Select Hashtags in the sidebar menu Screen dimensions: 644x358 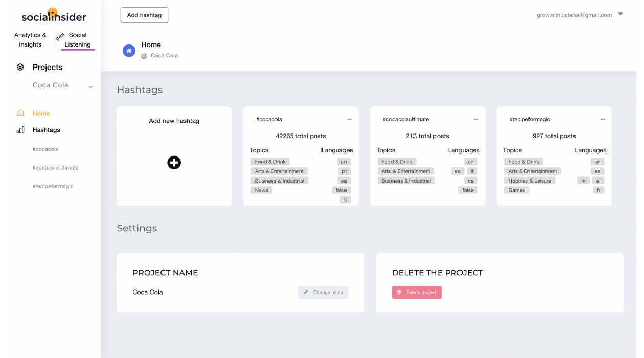(46, 130)
